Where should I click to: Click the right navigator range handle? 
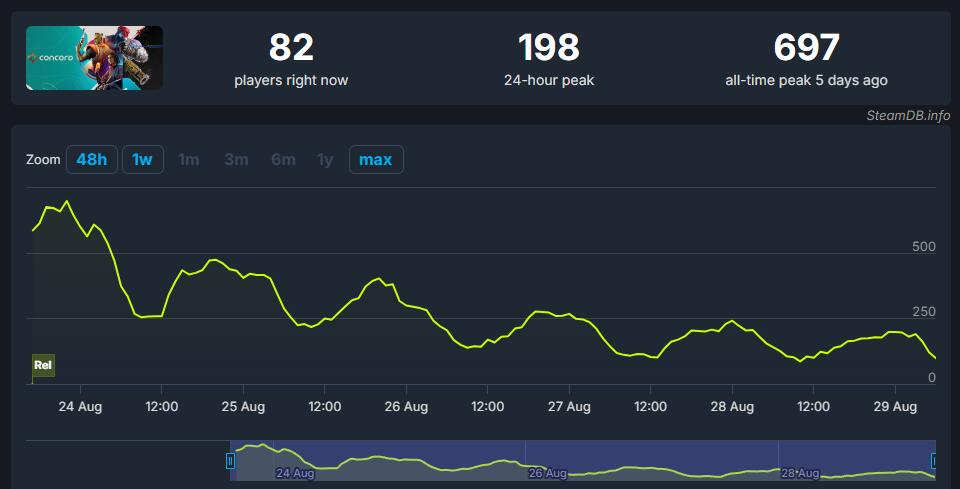[x=935, y=461]
